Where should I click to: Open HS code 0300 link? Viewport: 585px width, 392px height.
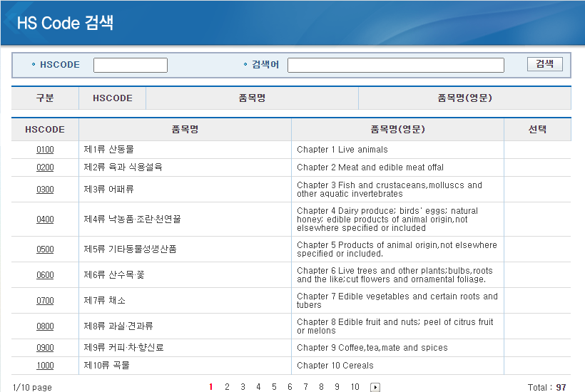(x=45, y=190)
